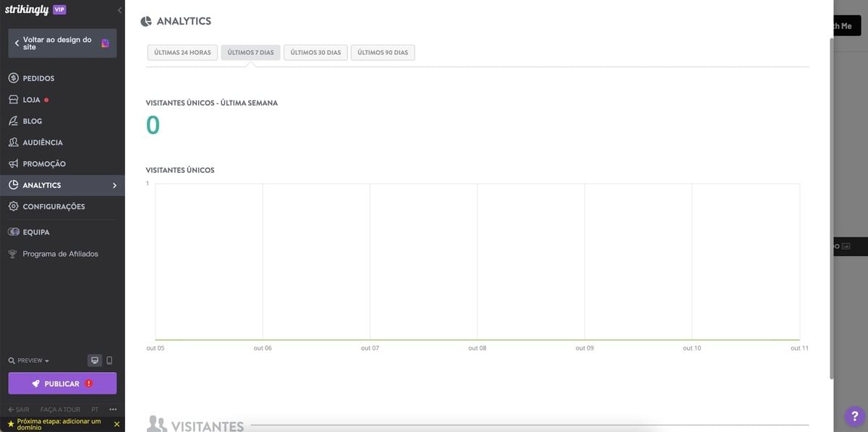Click the Visitantes Únicos chart heading
868x432 pixels.
tap(180, 170)
